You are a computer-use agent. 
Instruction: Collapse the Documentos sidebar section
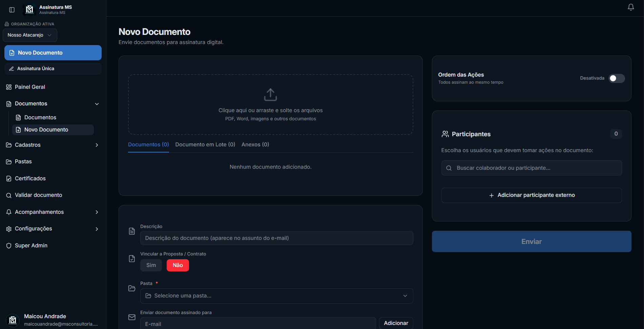[97, 104]
